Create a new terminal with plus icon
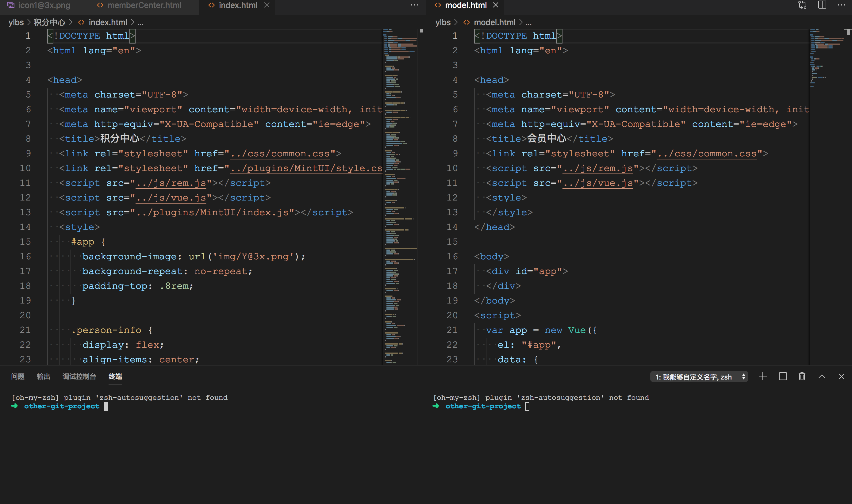 [x=763, y=376]
